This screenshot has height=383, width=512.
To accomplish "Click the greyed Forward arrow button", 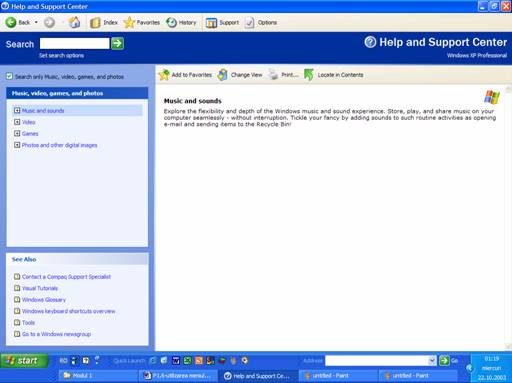I will coord(50,22).
